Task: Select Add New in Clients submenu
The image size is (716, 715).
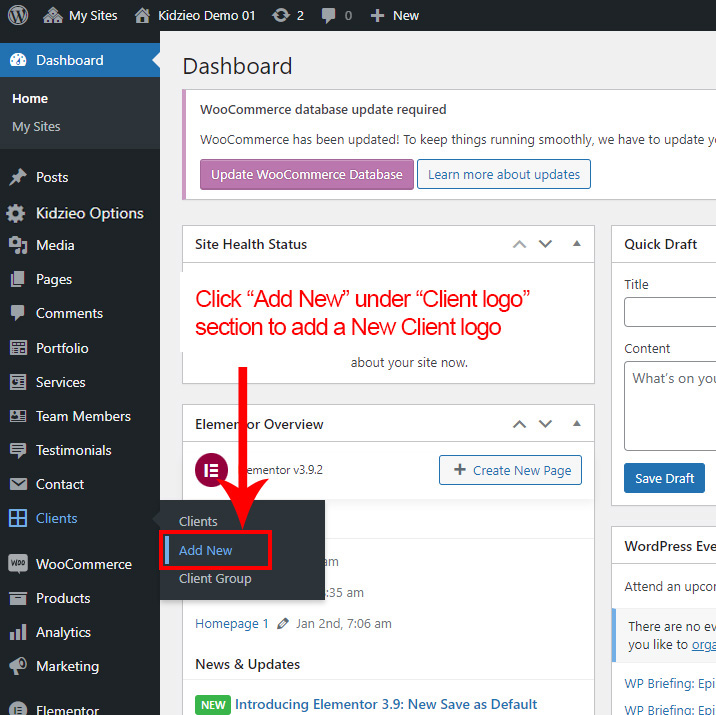Action: pos(205,550)
